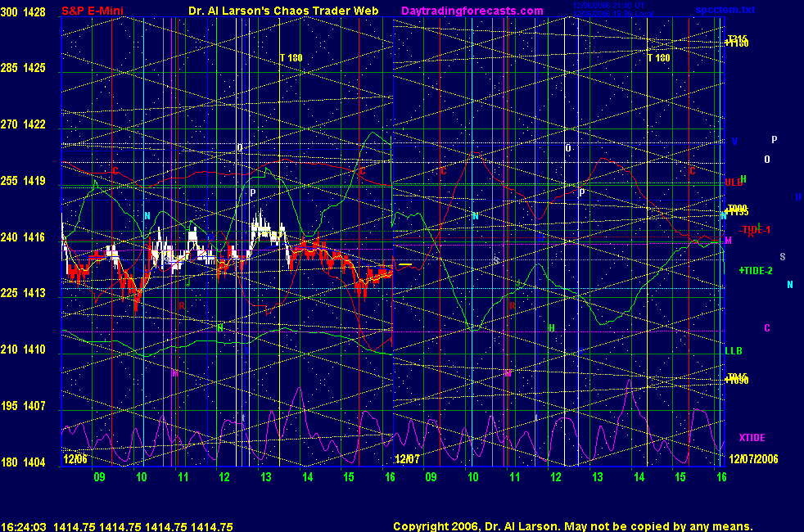Click the '300 1428' price axis label

pos(23,11)
